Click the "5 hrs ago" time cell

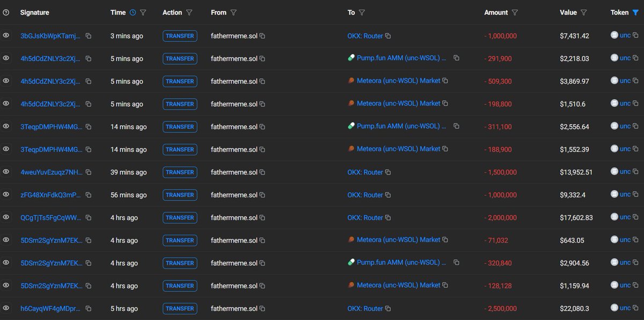(x=124, y=309)
